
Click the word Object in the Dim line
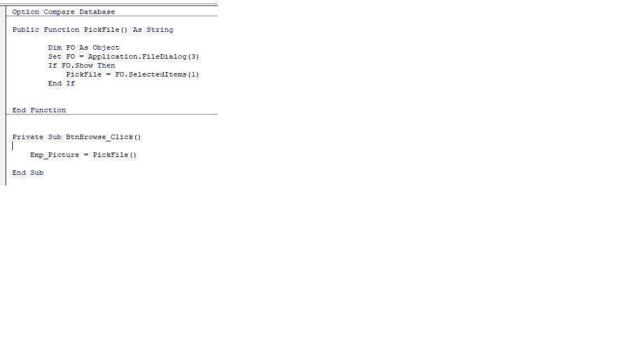(106, 47)
